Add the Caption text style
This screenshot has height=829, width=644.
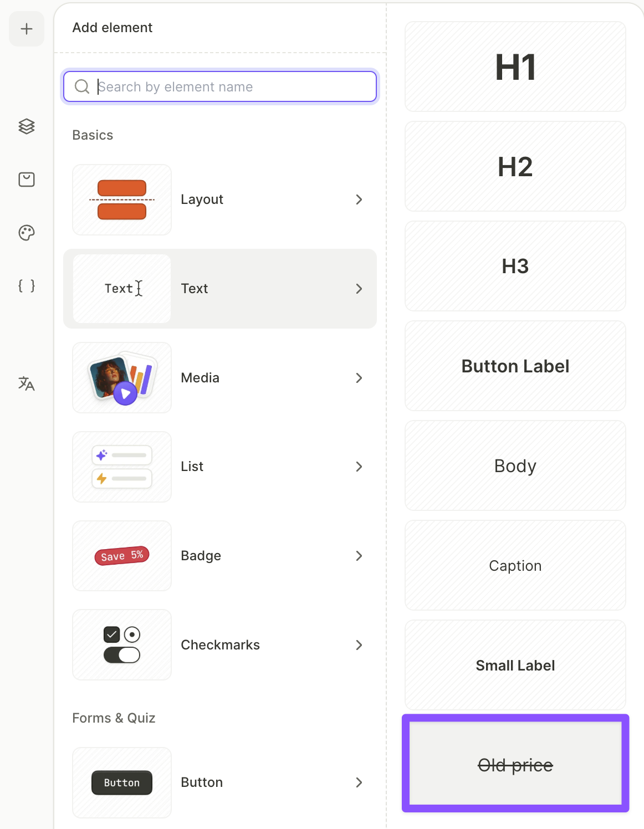click(515, 565)
